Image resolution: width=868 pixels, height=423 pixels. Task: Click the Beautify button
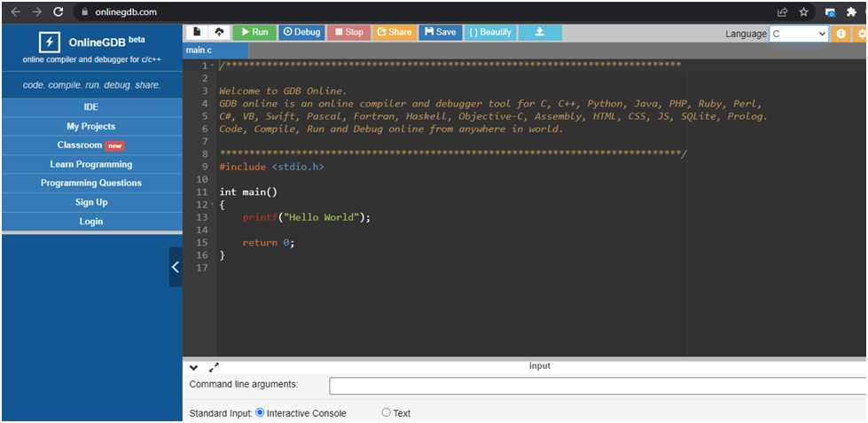490,32
